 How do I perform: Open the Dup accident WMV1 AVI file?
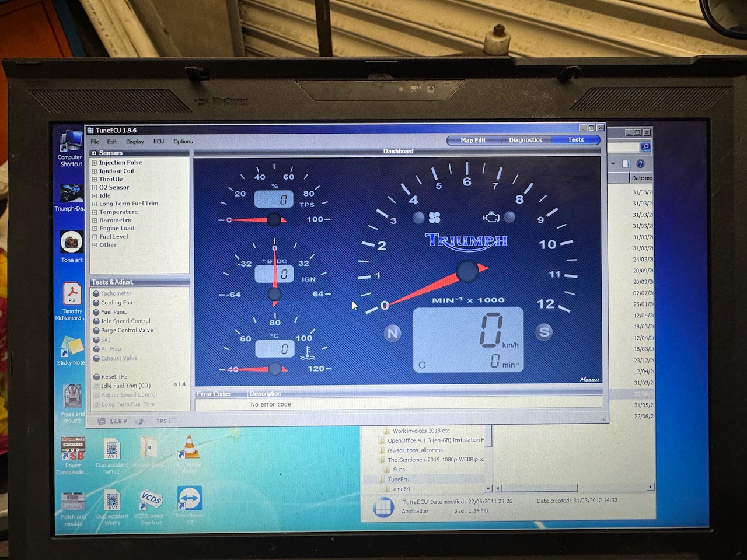[112, 508]
